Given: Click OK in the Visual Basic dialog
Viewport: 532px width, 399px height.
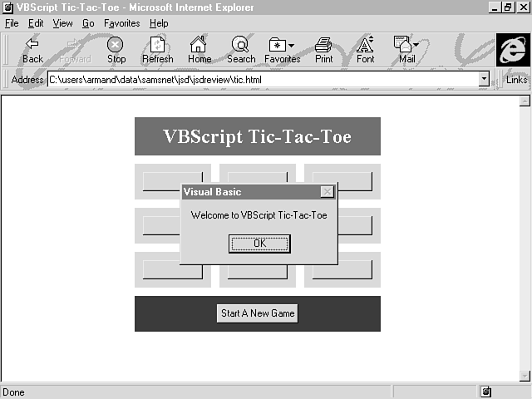Looking at the screenshot, I should tap(259, 244).
